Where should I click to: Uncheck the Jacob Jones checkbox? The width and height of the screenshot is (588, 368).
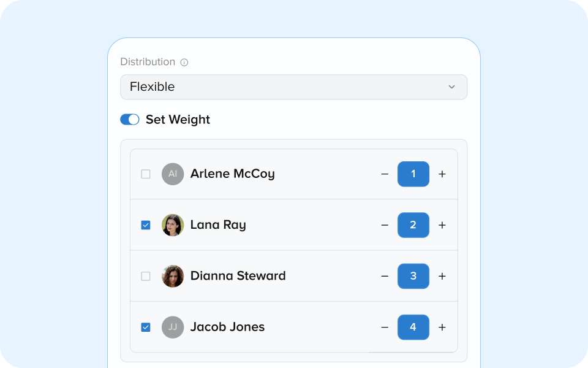[146, 328]
